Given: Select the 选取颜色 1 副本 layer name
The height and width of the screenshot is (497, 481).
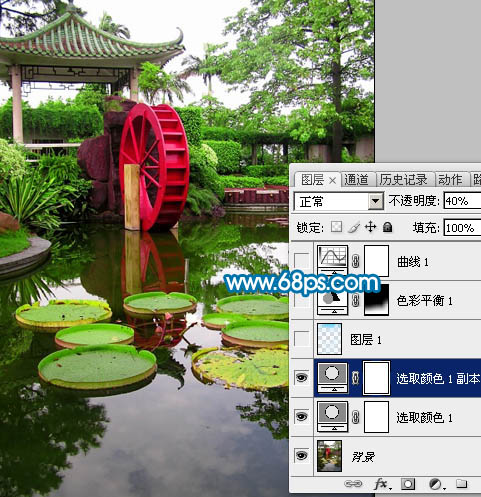Looking at the screenshot, I should coord(438,379).
